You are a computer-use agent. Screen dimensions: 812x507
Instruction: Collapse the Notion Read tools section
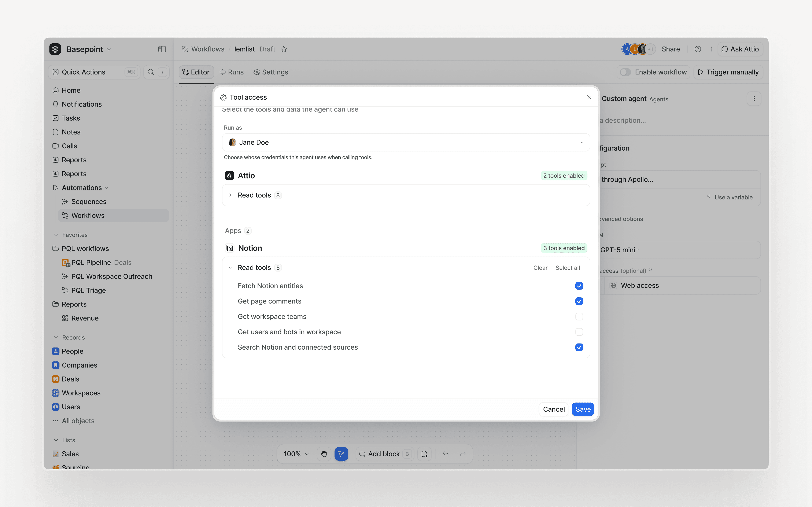pos(230,268)
